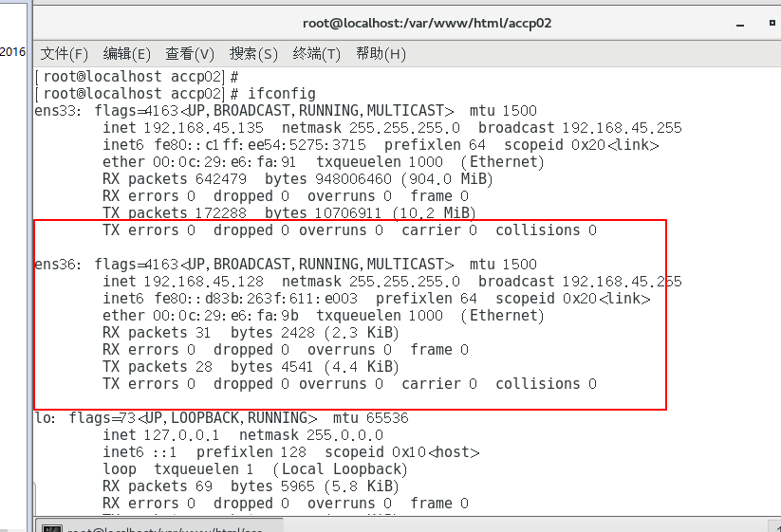Click mtu 65536 value
Viewport: 781px width, 532px height.
pos(387,418)
